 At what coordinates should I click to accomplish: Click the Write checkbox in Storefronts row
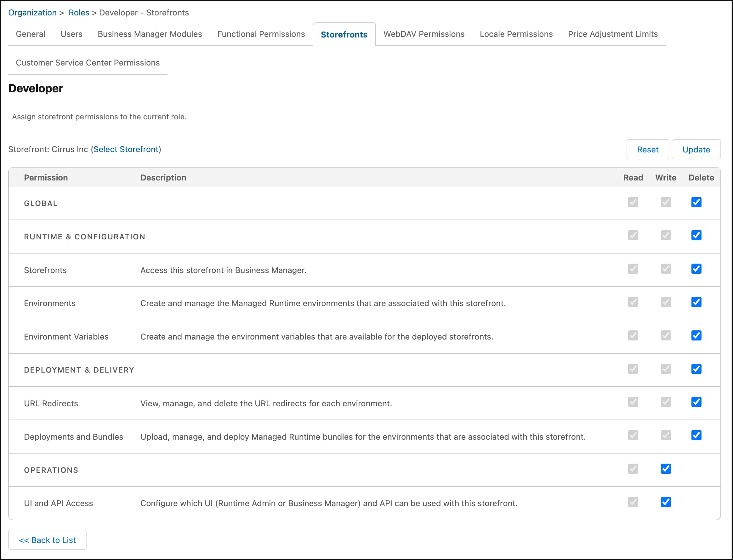[x=666, y=269]
